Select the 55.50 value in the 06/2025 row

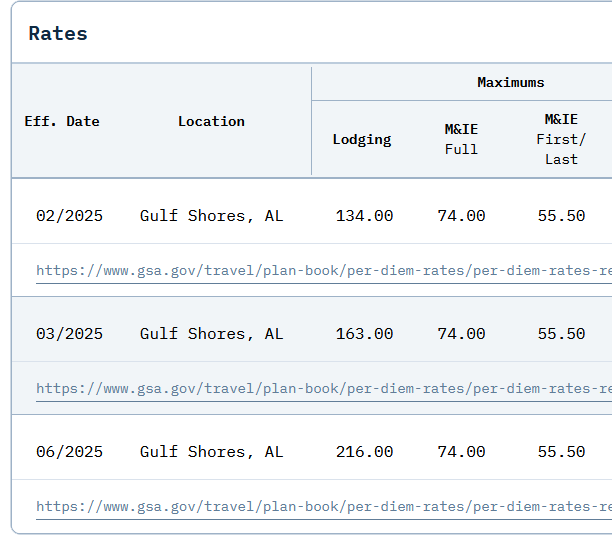pyautogui.click(x=561, y=452)
